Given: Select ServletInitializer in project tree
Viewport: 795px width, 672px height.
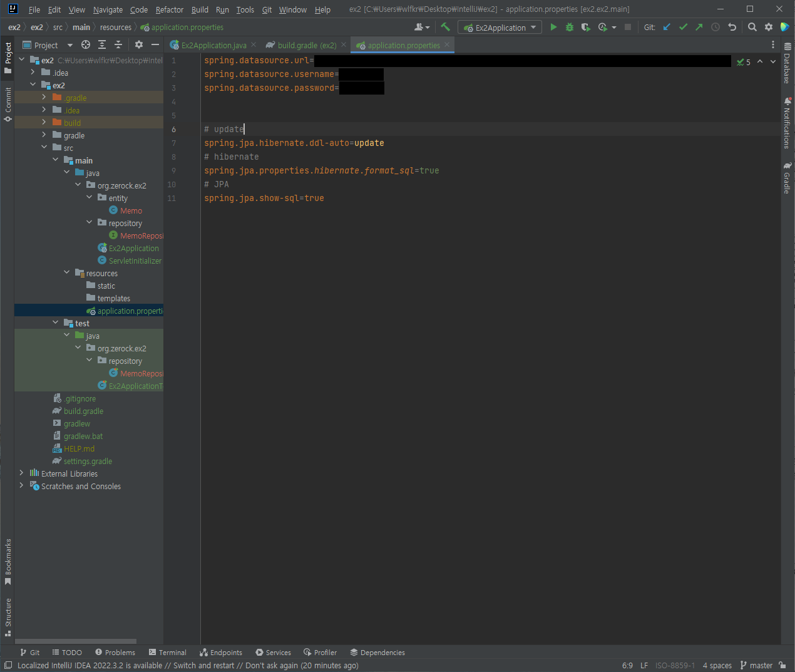Looking at the screenshot, I should (135, 261).
